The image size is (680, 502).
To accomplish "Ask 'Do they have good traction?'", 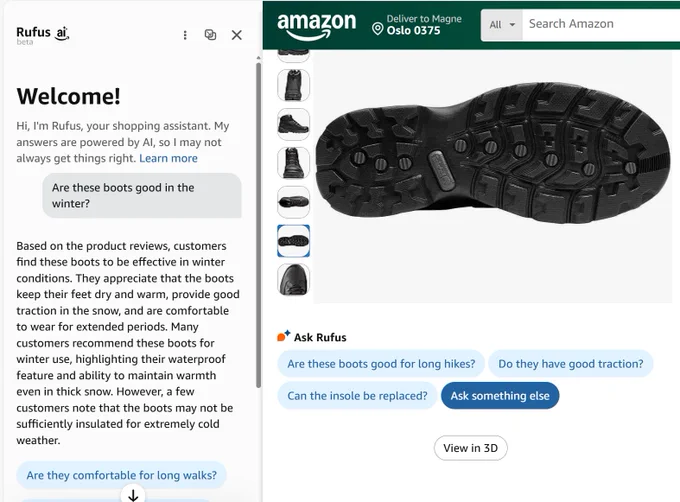I will point(571,364).
